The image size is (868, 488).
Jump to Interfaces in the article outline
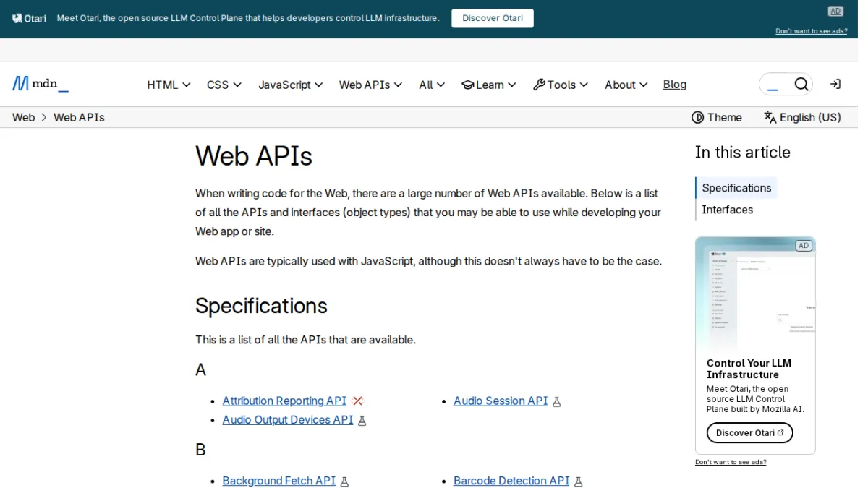click(x=727, y=210)
